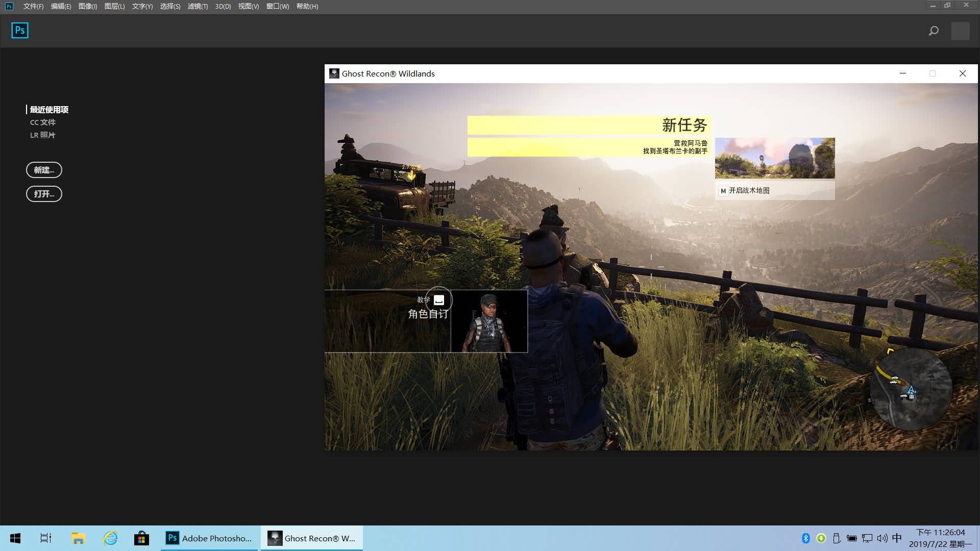Screen dimensions: 980x551
Task: Open the 视图(V) menu
Action: pos(249,6)
